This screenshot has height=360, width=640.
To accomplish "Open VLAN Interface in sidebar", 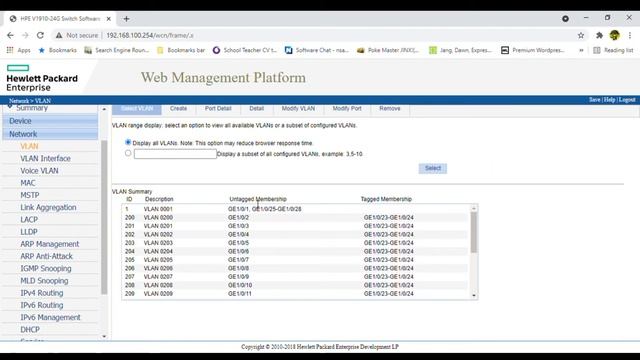I will pyautogui.click(x=45, y=158).
